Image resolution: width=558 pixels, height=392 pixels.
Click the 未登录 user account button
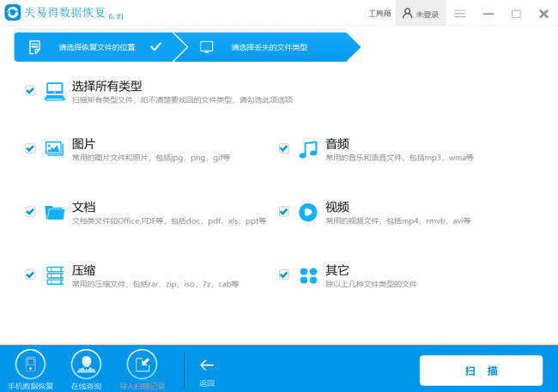point(421,14)
